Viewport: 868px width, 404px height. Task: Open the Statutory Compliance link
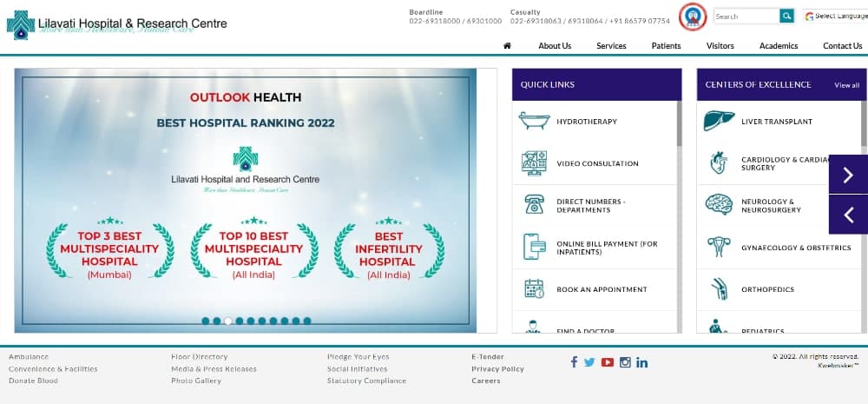pos(366,381)
